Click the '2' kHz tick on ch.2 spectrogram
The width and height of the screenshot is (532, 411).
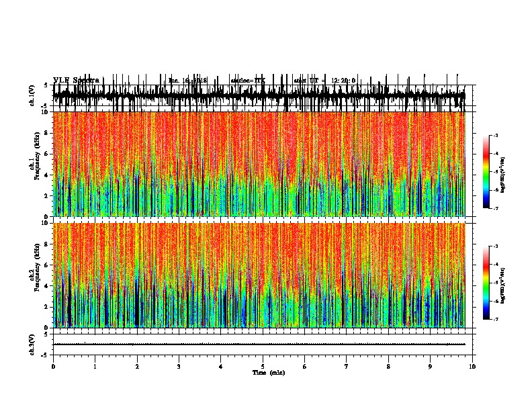(x=47, y=307)
